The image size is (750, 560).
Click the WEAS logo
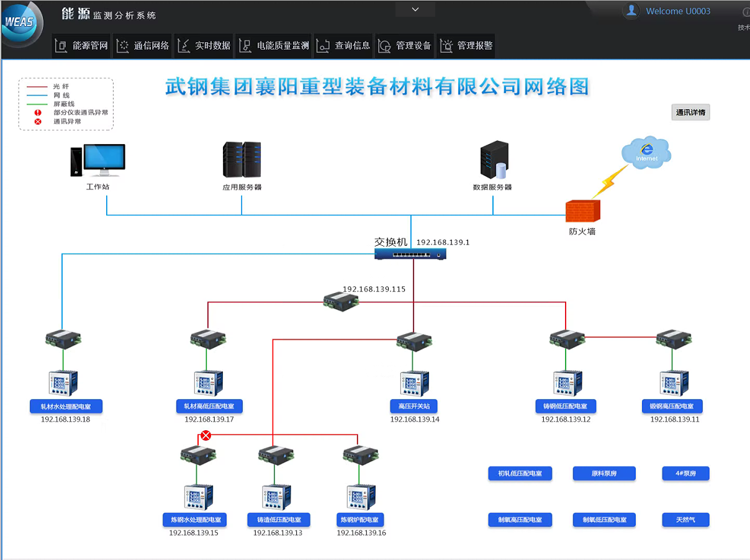tap(20, 24)
